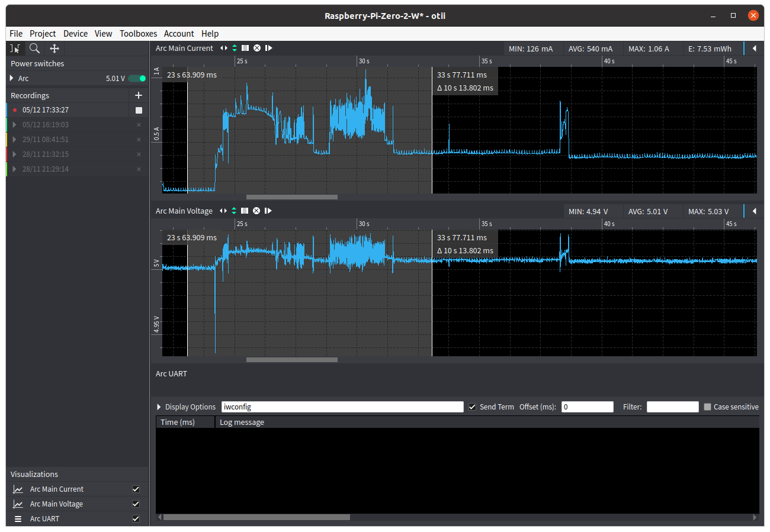The width and height of the screenshot is (770, 532).
Task: Enable Case sensitive checkbox
Action: [x=707, y=407]
